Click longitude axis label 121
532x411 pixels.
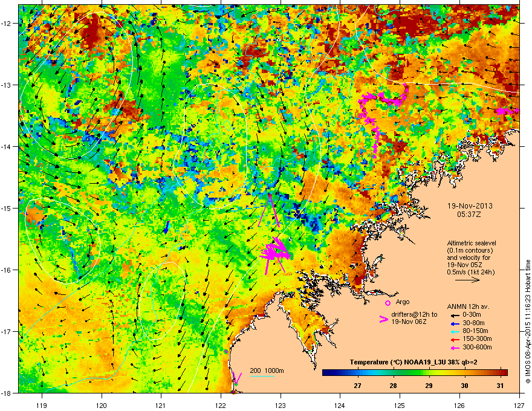161,405
